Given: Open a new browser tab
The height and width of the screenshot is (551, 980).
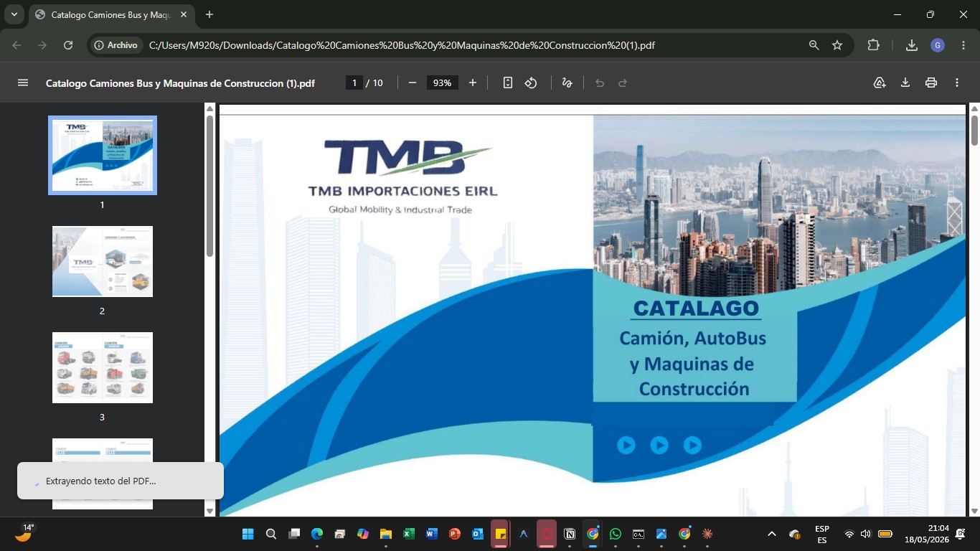Looking at the screenshot, I should [209, 14].
